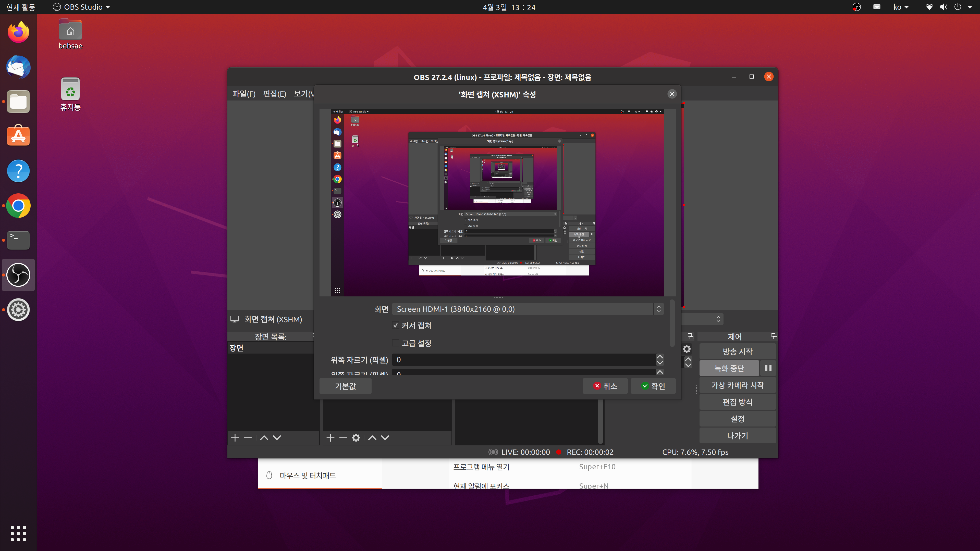
Task: Increase 위쪽 자르기 value with up arrow
Action: [660, 357]
